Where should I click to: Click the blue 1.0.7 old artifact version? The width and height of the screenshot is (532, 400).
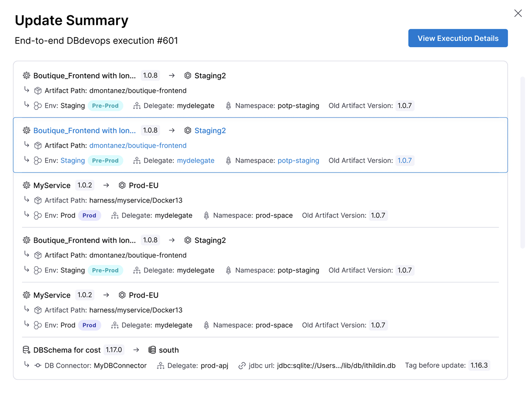click(x=404, y=161)
